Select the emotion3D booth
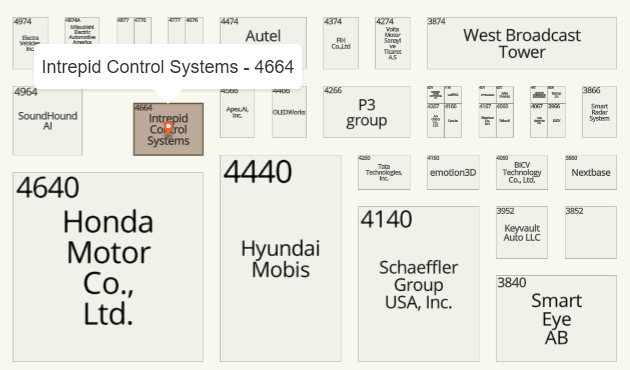The width and height of the screenshot is (630, 370). (x=453, y=172)
